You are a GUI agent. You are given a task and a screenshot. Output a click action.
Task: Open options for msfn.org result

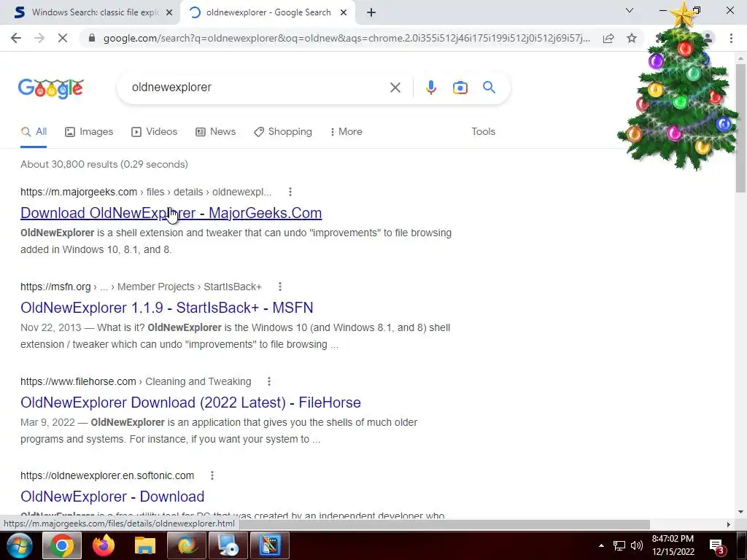(x=280, y=287)
